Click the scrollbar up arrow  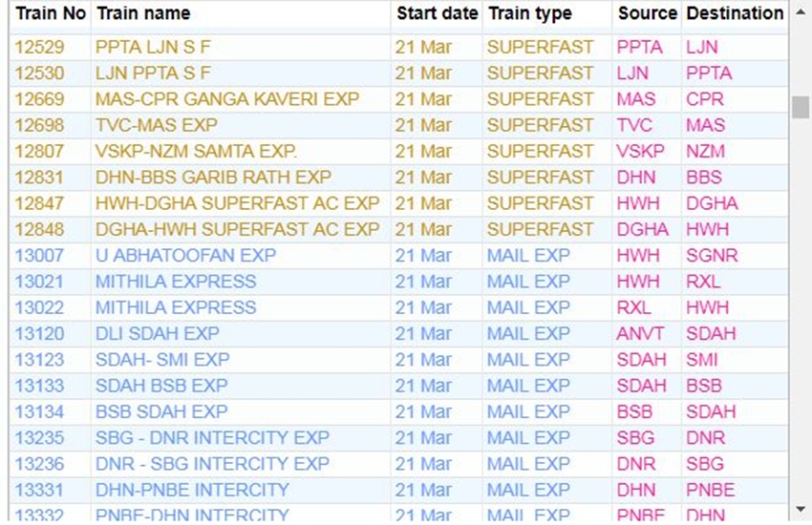(x=801, y=13)
